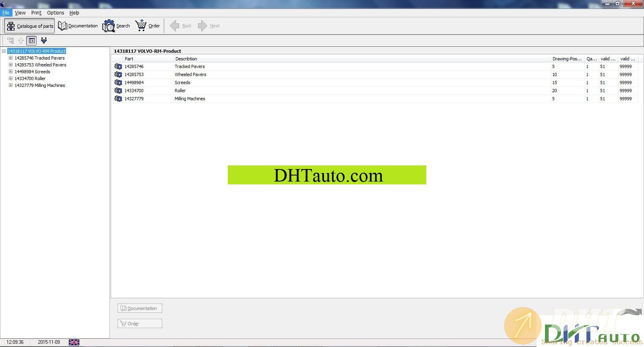This screenshot has width=644, height=347.
Task: Open the Help menu
Action: pos(74,13)
